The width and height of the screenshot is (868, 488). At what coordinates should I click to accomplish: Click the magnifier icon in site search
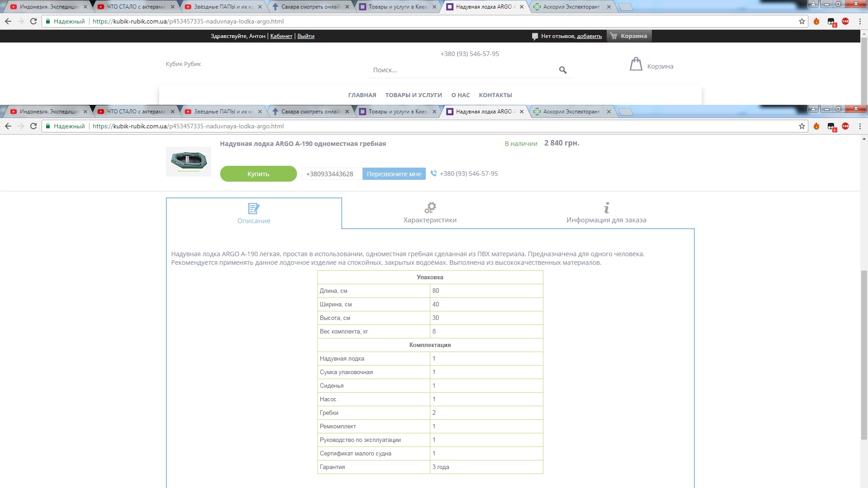point(563,70)
